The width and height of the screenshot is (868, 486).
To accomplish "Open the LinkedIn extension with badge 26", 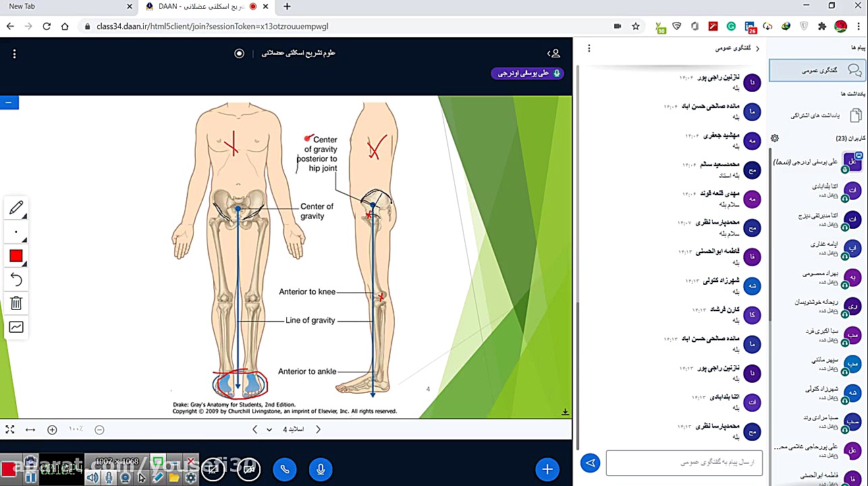I will pos(750,27).
